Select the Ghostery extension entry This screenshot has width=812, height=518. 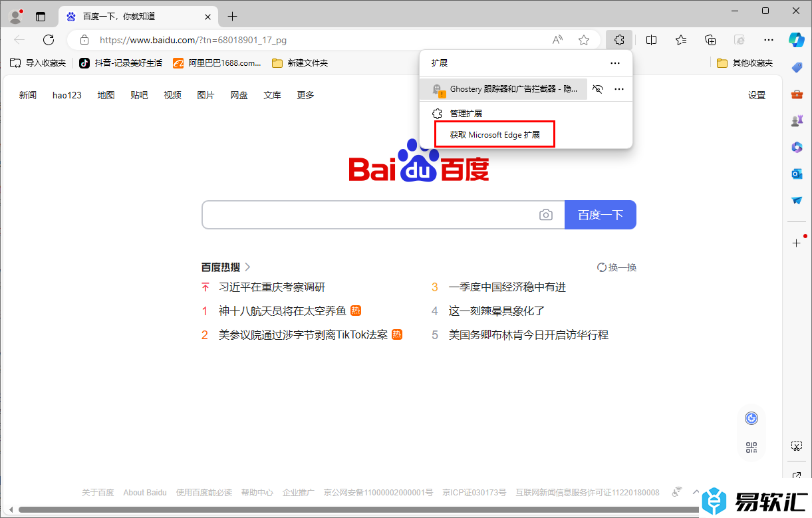click(x=504, y=89)
